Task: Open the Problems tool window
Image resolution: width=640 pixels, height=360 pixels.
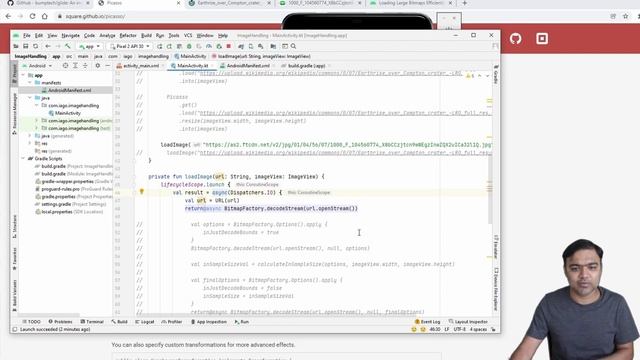Action: click(60, 322)
